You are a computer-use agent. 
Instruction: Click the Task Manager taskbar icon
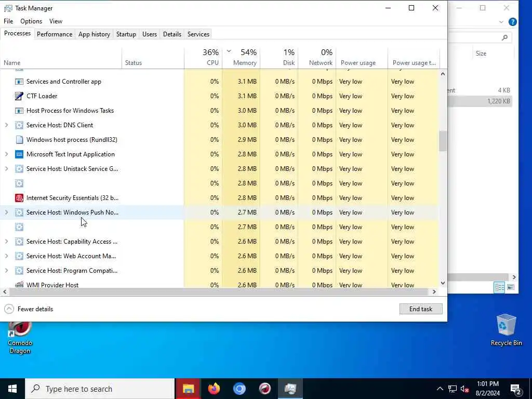tap(290, 389)
